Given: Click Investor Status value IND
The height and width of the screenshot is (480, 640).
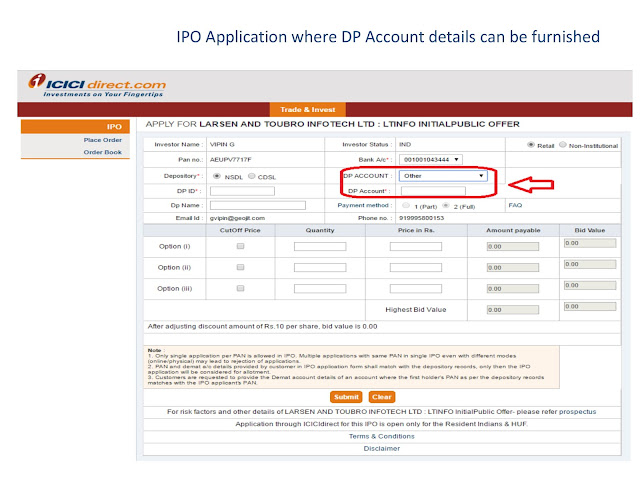Looking at the screenshot, I should [x=405, y=144].
